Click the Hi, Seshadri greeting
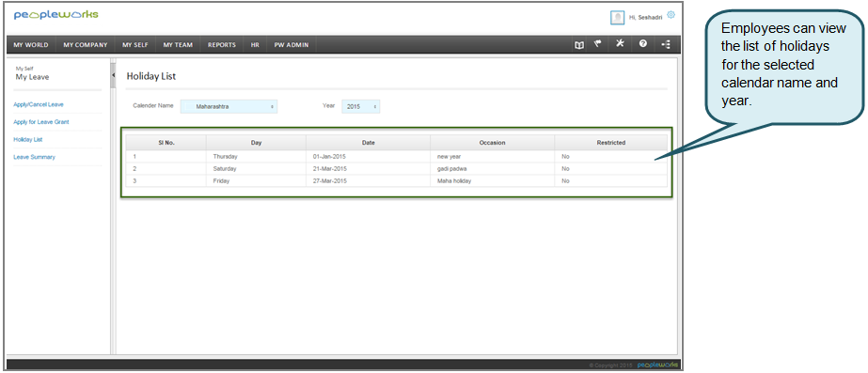The width and height of the screenshot is (868, 373). click(645, 18)
